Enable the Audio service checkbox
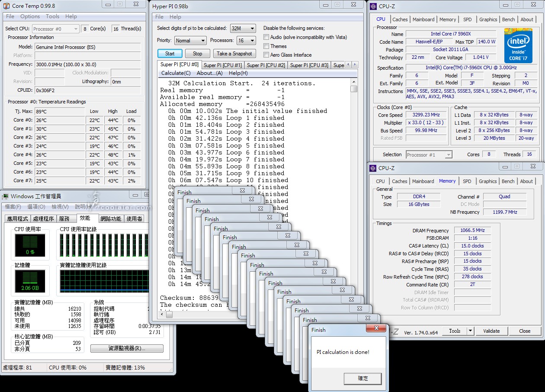This screenshot has width=545, height=392. pyautogui.click(x=266, y=37)
